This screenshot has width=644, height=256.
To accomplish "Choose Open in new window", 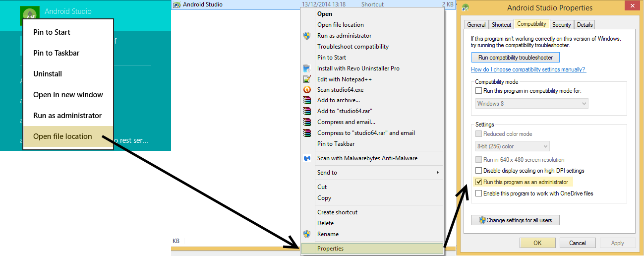I will pos(68,95).
